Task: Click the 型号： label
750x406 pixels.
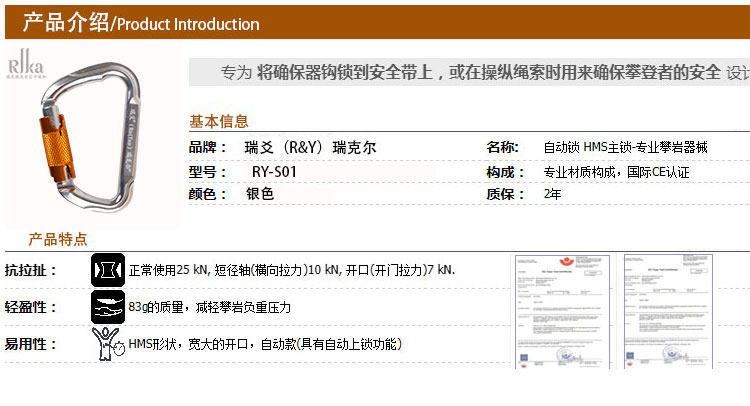Action: (207, 172)
